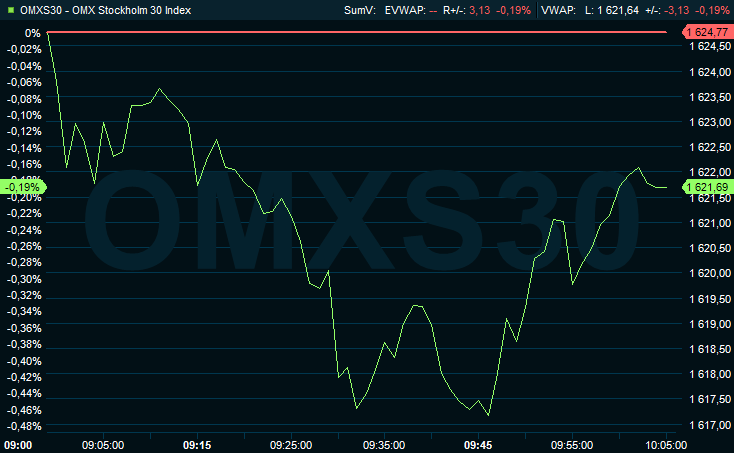This screenshot has width=734, height=453.
Task: Click the 1 624,00 price axis label
Action: [710, 72]
